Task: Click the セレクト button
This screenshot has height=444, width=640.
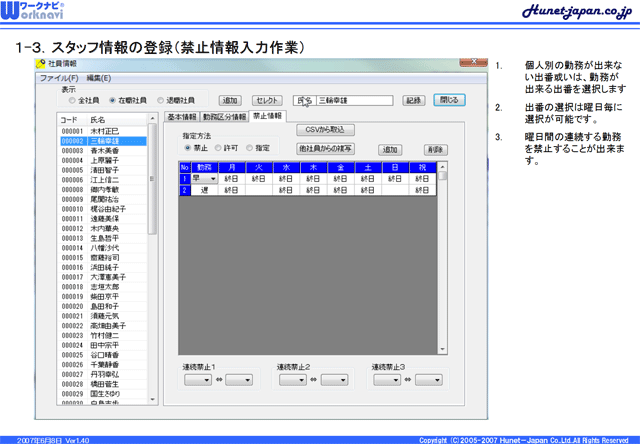Action: click(x=265, y=100)
